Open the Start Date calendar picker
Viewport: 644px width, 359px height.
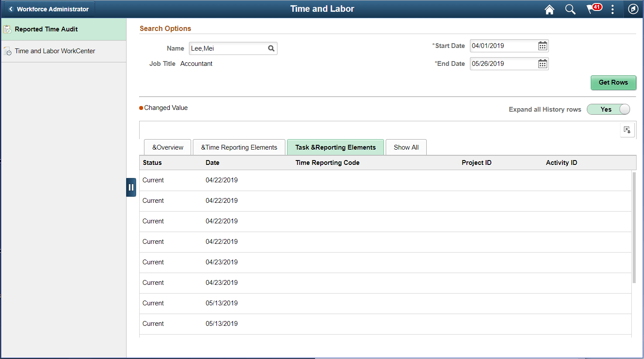click(542, 45)
